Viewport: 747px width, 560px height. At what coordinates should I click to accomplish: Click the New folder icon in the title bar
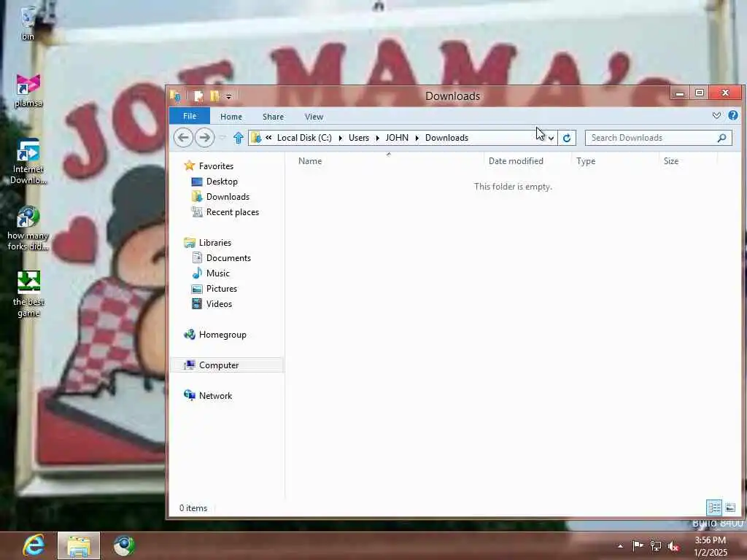(x=214, y=96)
